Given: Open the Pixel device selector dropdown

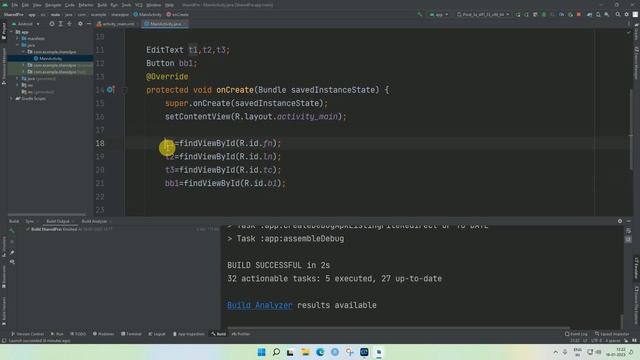Looking at the screenshot, I should (x=482, y=14).
